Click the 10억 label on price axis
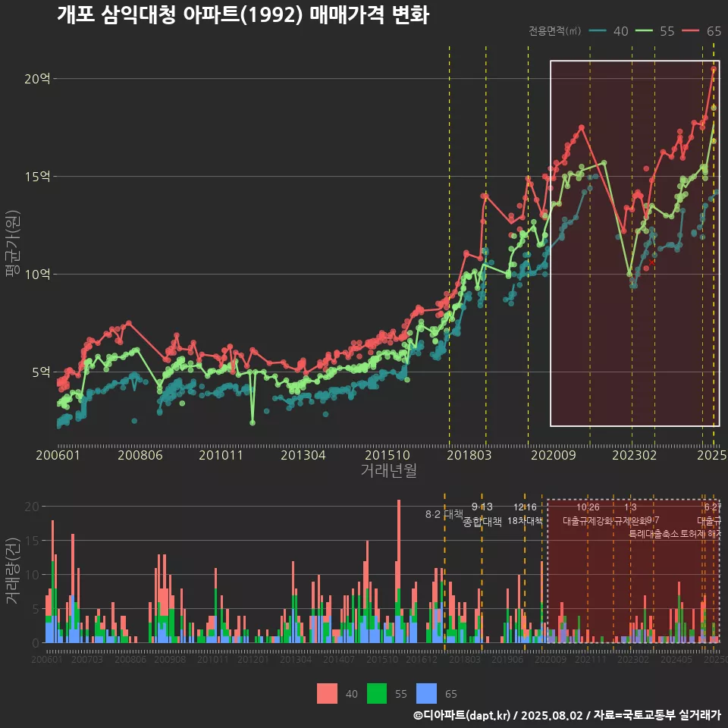Image resolution: width=728 pixels, height=728 pixels. tap(37, 274)
